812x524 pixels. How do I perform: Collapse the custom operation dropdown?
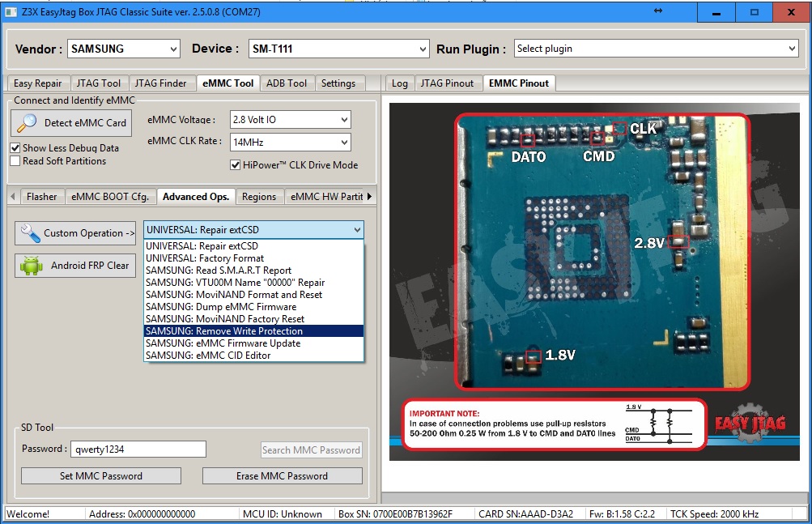point(357,230)
